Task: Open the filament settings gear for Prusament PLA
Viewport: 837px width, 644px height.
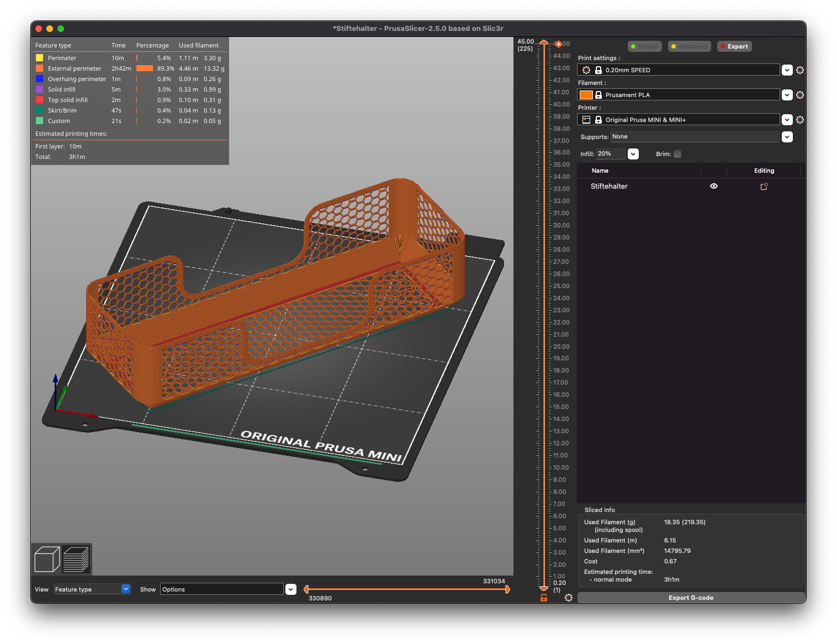Action: 800,94
